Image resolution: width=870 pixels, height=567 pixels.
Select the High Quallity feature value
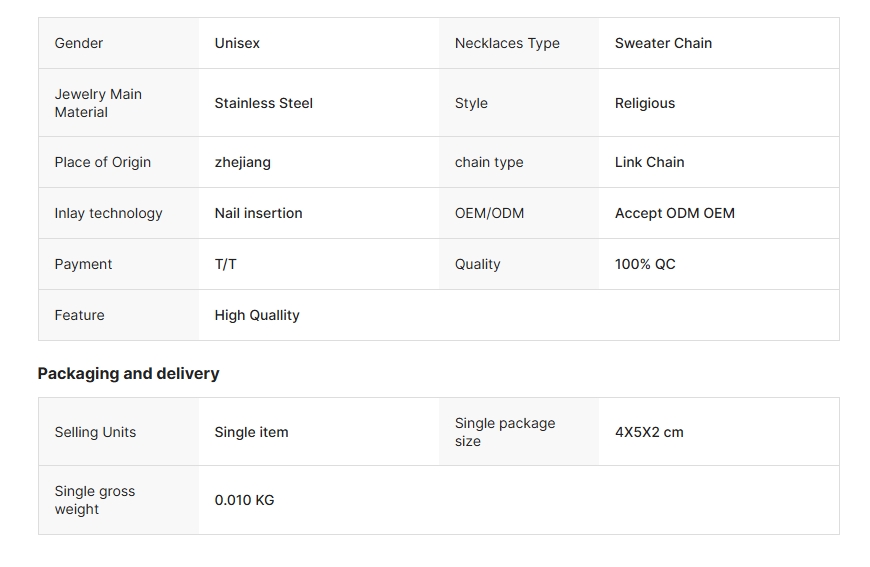[257, 315]
